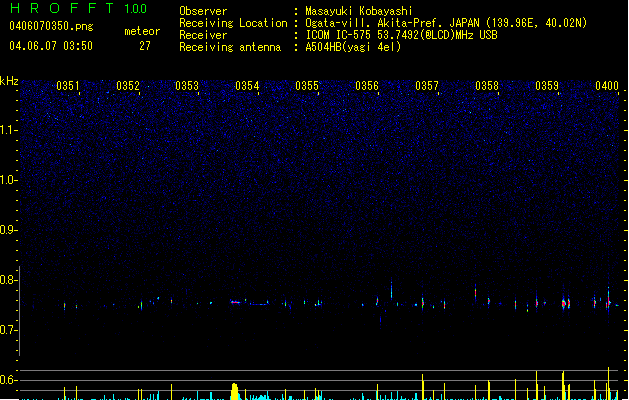This screenshot has height=400, width=629.
Task: Click the 0354 time marker
Action: click(x=247, y=86)
